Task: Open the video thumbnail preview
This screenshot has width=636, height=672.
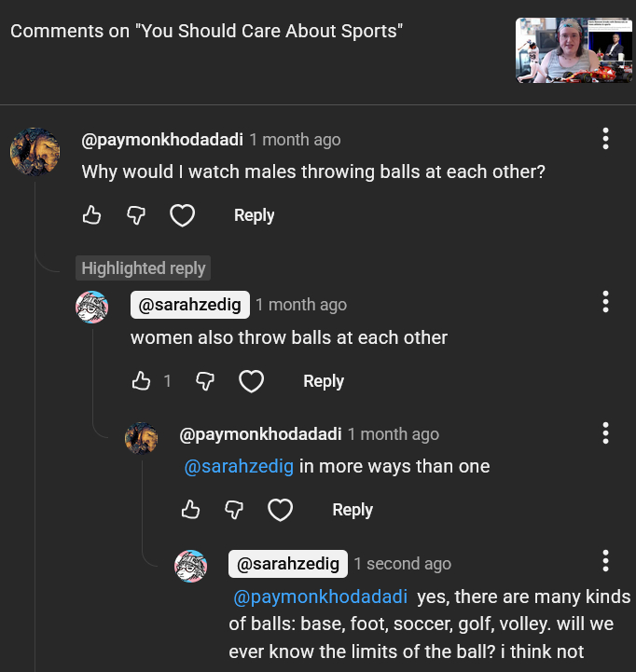Action: (574, 49)
